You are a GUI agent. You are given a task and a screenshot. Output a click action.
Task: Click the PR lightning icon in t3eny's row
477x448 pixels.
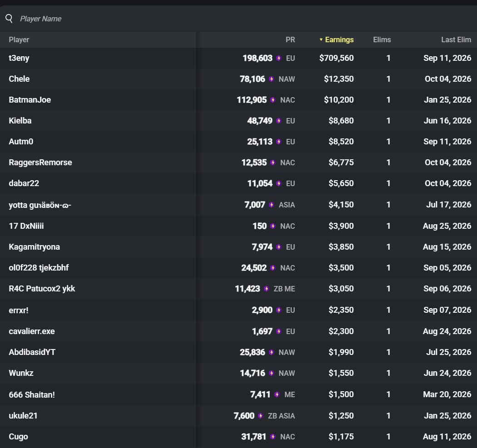(x=278, y=58)
